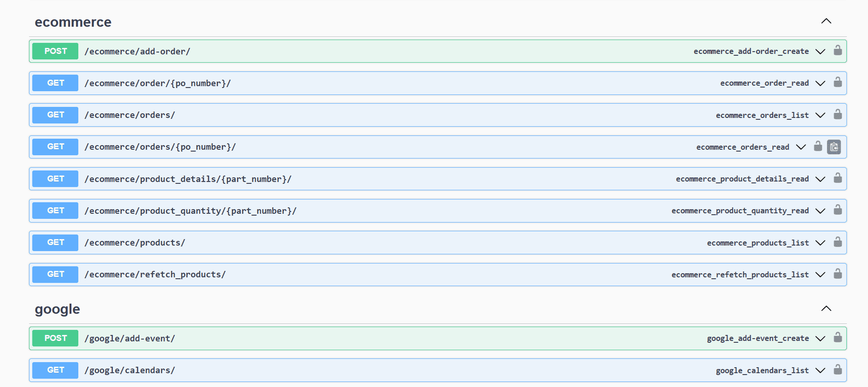Click the lock icon on /ecommerce/orders/ row
Viewport: 868px width, 387px height.
[x=838, y=115]
